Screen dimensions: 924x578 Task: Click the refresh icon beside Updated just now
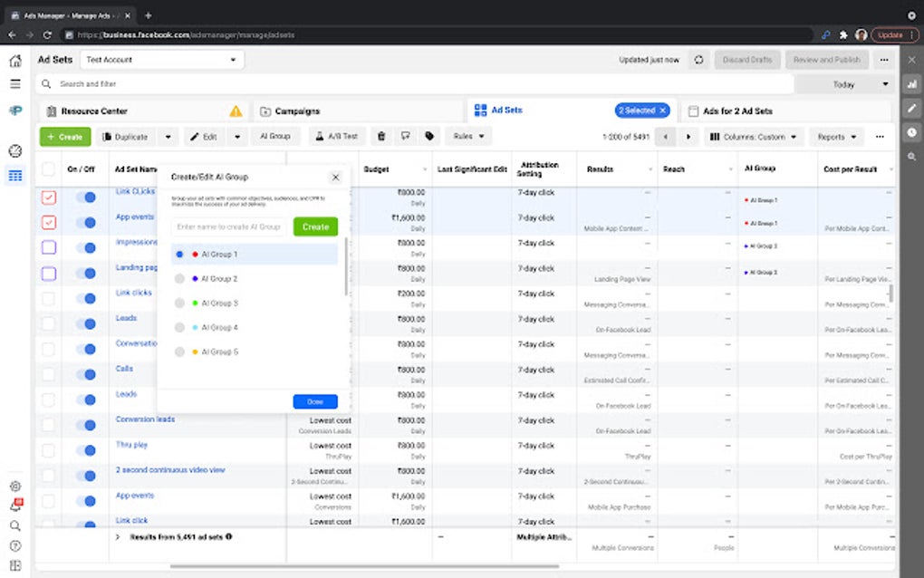(698, 59)
